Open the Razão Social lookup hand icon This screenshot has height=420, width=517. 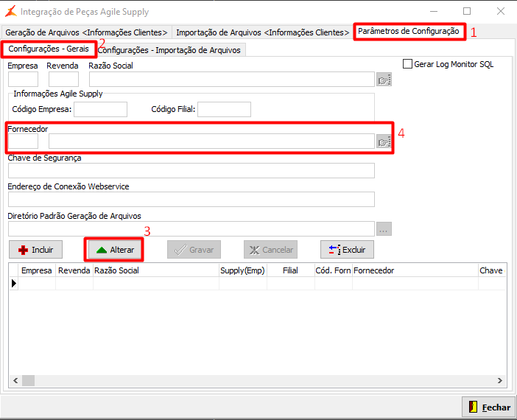pos(384,80)
